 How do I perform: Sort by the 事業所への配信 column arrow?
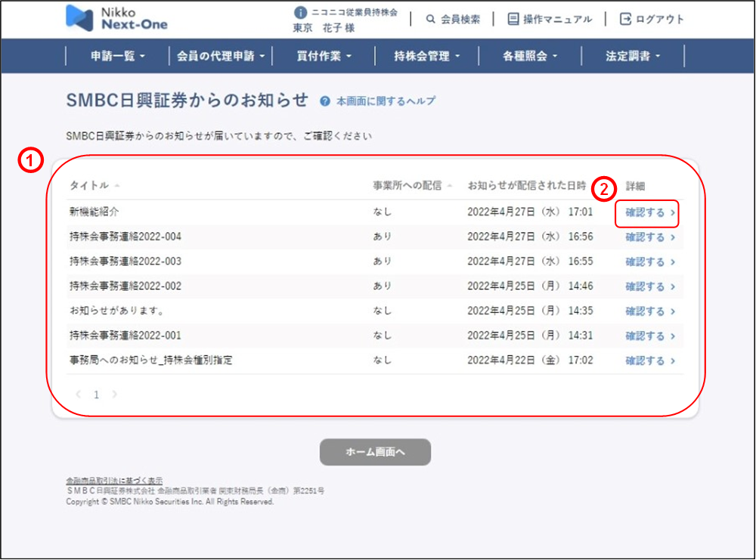(x=450, y=186)
